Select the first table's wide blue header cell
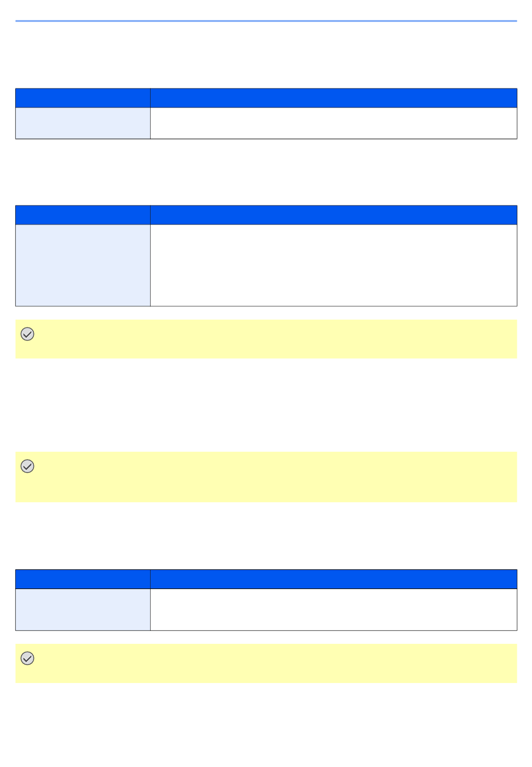 [x=334, y=98]
